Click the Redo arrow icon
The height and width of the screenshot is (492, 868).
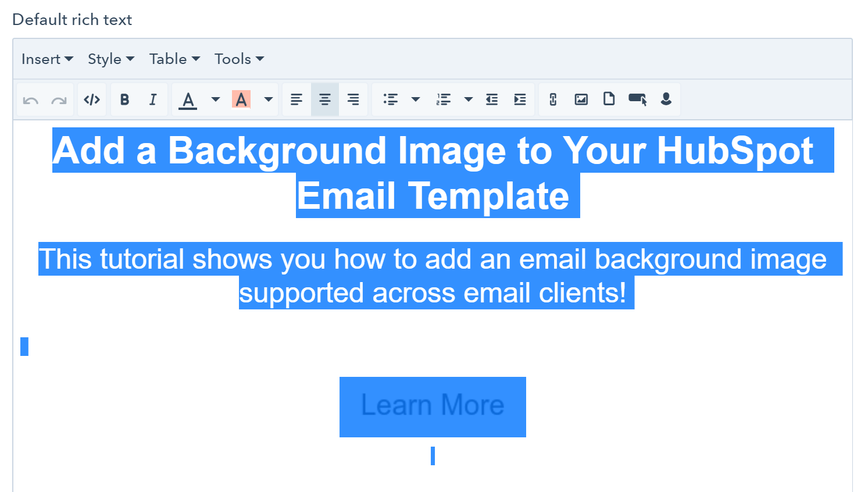(x=59, y=100)
